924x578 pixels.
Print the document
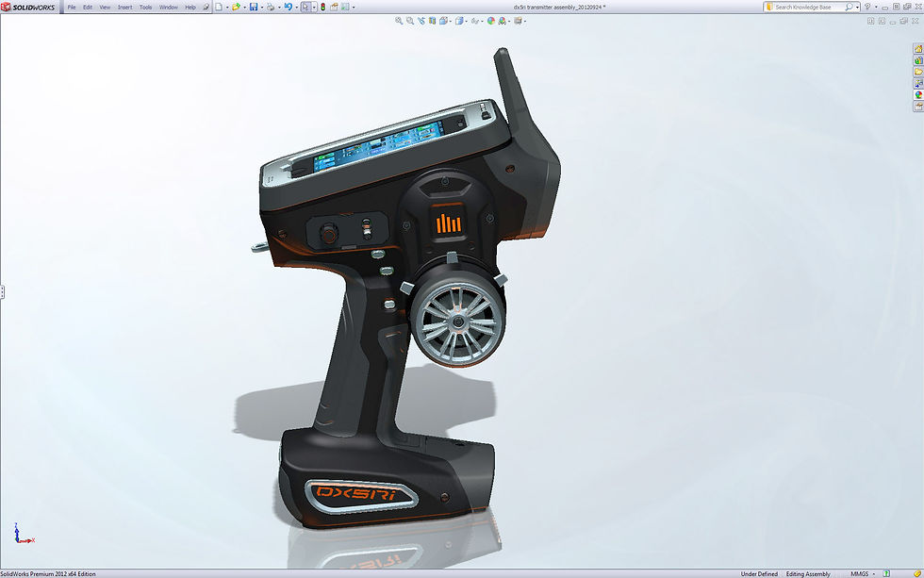(x=271, y=7)
